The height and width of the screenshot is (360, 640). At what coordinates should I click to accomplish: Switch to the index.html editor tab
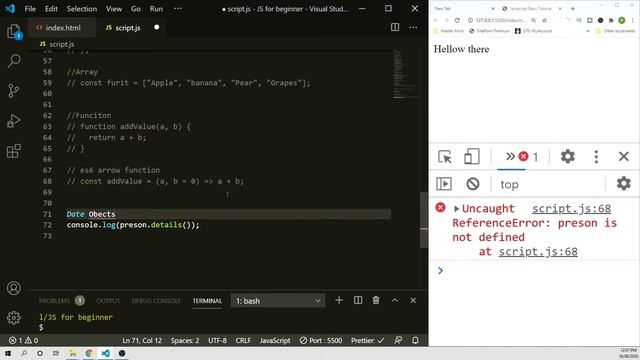pyautogui.click(x=62, y=28)
